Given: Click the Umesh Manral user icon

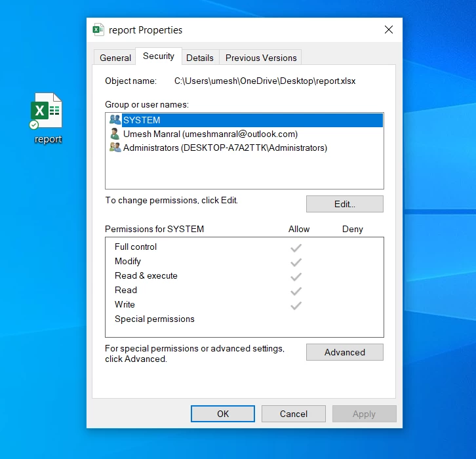Looking at the screenshot, I should 115,134.
